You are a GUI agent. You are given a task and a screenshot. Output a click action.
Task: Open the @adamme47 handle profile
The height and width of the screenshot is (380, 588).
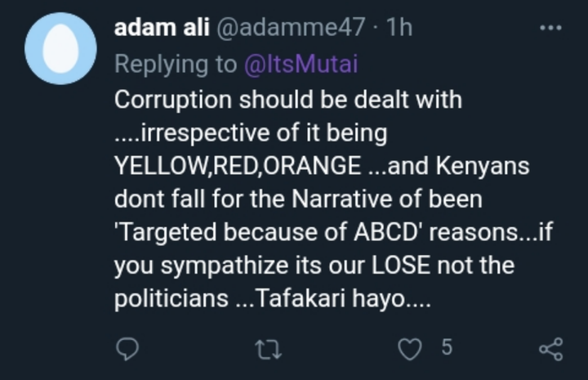290,28
